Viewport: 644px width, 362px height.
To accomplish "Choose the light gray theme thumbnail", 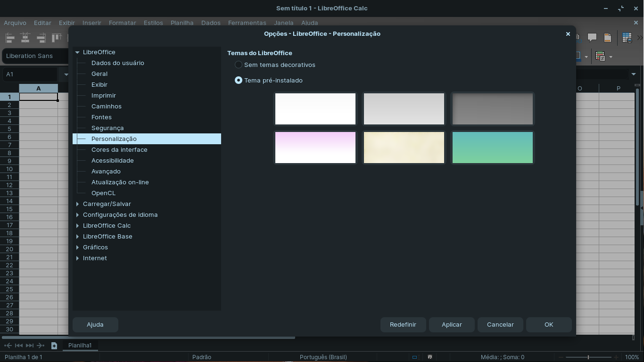I will click(x=404, y=109).
